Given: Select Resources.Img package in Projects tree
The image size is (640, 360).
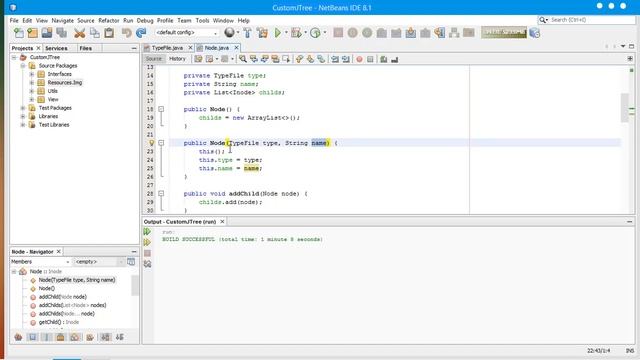Looking at the screenshot, I should point(65,82).
